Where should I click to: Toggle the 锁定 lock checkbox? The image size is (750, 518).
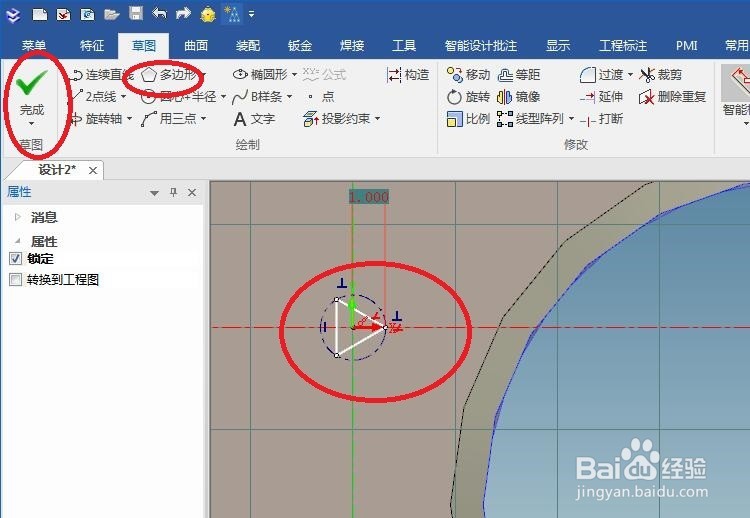tap(15, 259)
